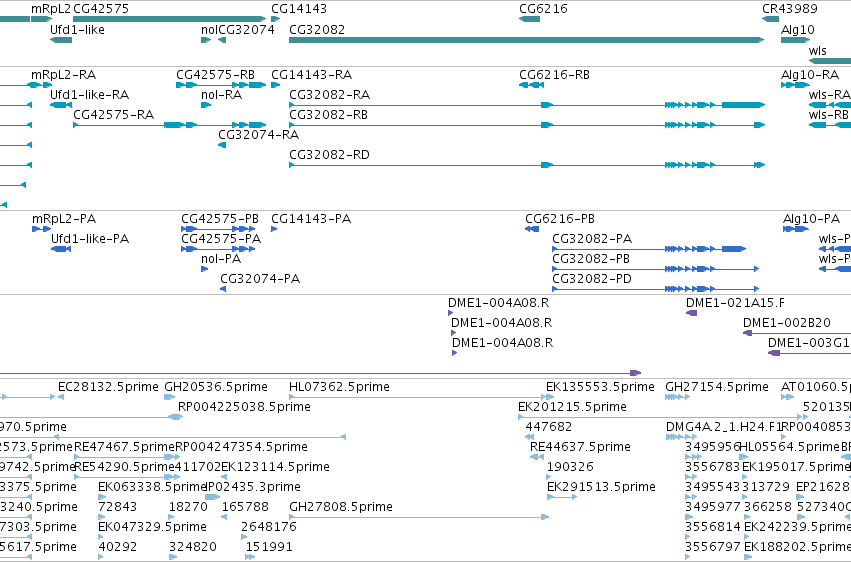Click the CG32074-PA protein label
Viewport: 851px width, 562px height.
coord(260,279)
